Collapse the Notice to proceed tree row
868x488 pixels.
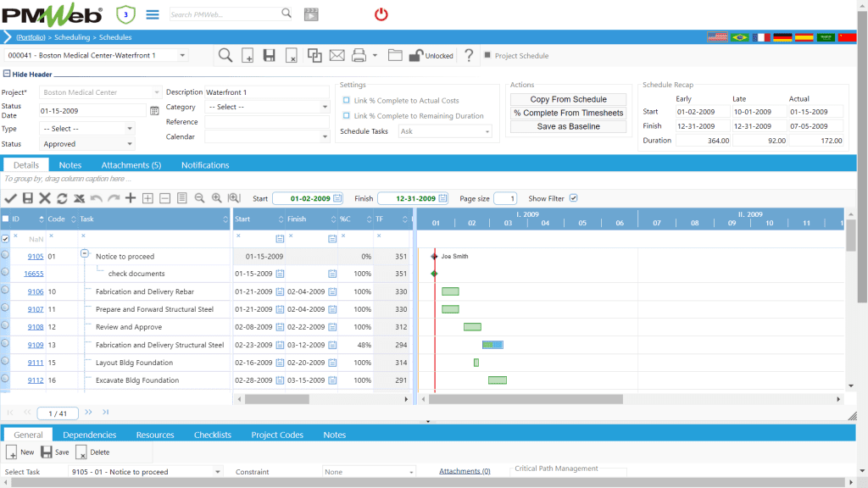tap(85, 253)
